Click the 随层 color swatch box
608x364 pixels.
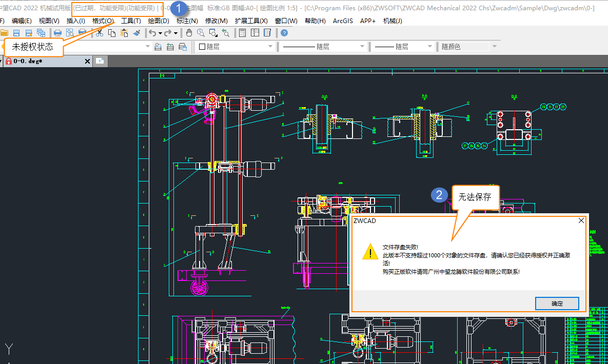202,47
